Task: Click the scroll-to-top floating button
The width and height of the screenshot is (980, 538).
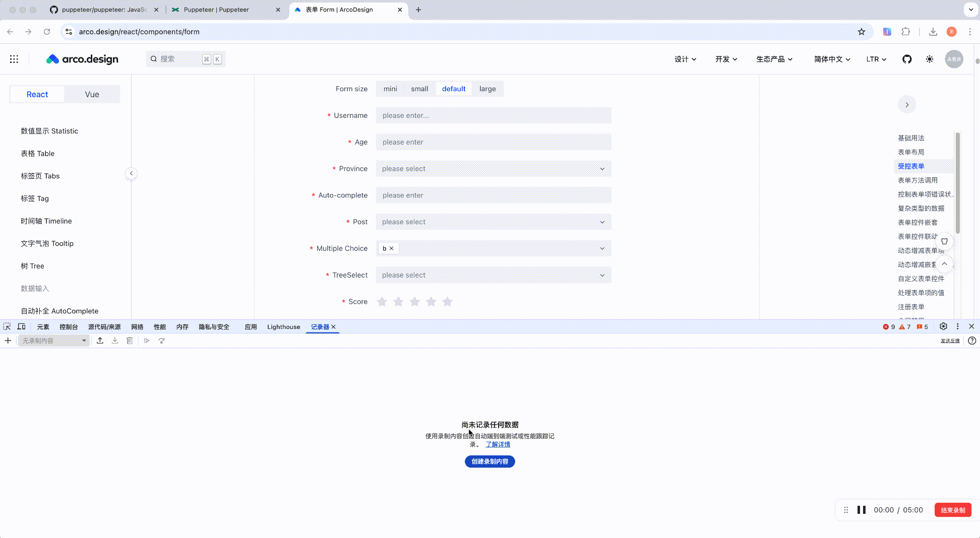Action: tap(944, 263)
